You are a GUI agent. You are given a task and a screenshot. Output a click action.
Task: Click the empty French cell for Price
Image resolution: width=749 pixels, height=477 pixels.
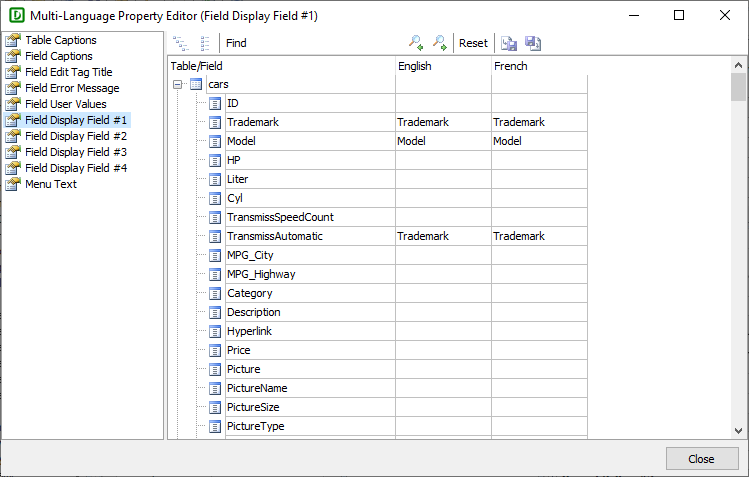point(539,350)
